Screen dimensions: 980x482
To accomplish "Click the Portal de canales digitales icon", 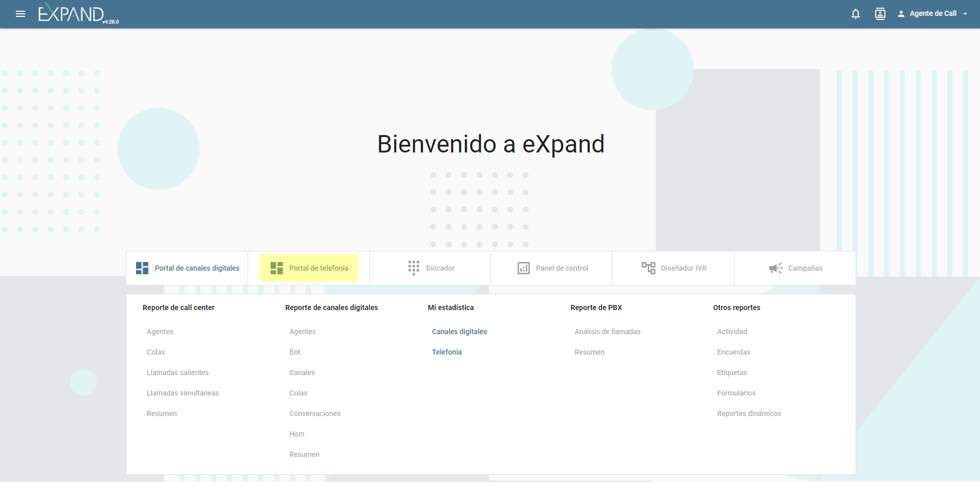I will click(142, 268).
